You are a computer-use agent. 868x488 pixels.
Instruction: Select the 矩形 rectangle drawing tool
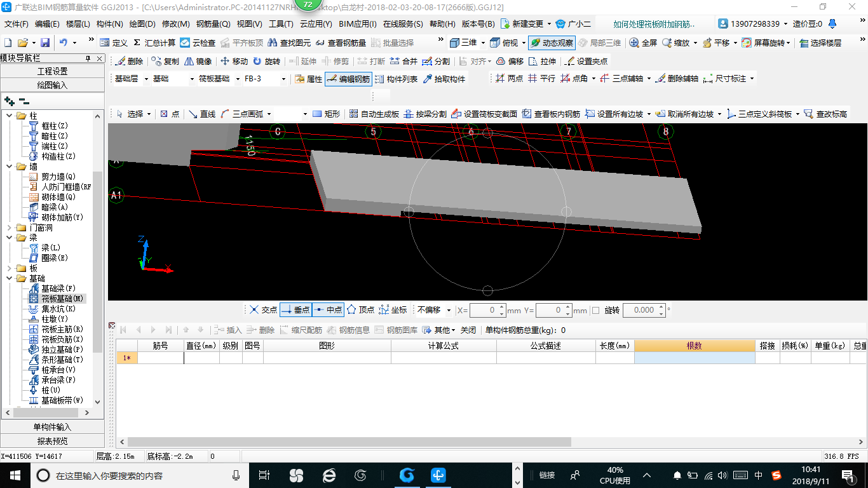click(x=327, y=114)
